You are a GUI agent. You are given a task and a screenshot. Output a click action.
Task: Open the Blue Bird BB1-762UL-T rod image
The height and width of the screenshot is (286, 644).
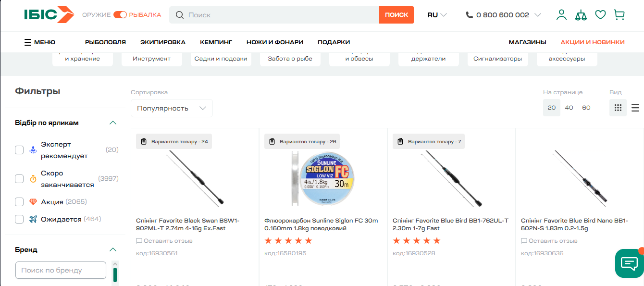[452, 178]
